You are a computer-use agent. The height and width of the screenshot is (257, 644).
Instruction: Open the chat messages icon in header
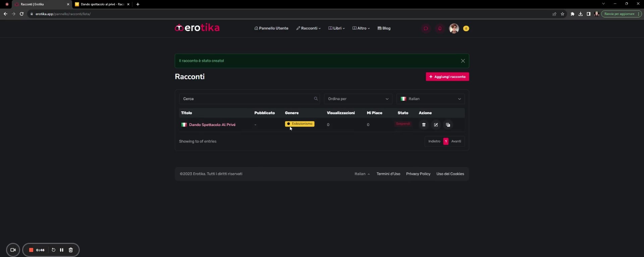[x=426, y=29]
